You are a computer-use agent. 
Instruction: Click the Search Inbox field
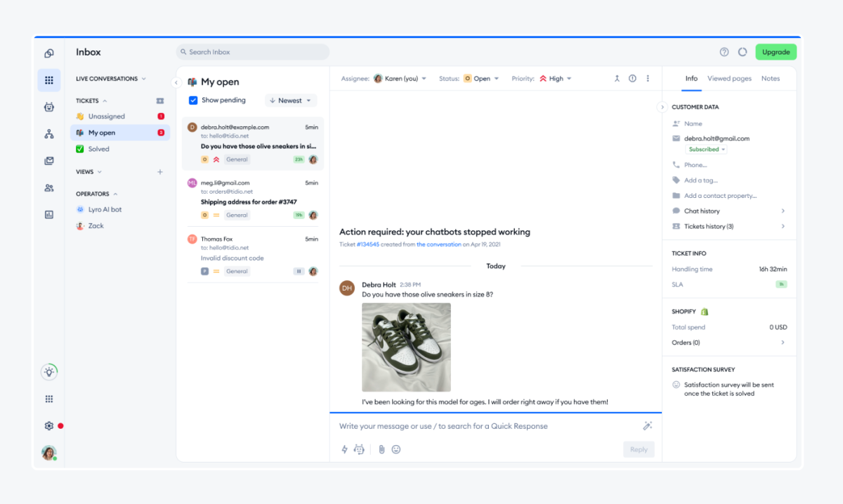click(253, 52)
